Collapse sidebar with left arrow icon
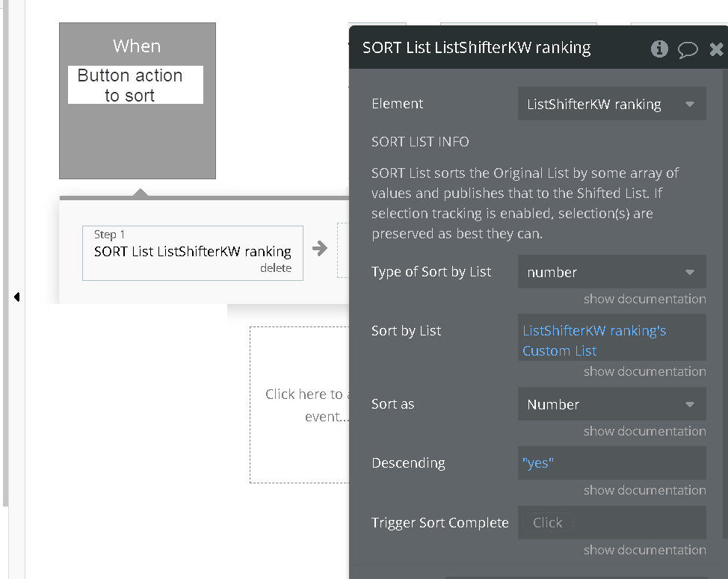 [16, 297]
